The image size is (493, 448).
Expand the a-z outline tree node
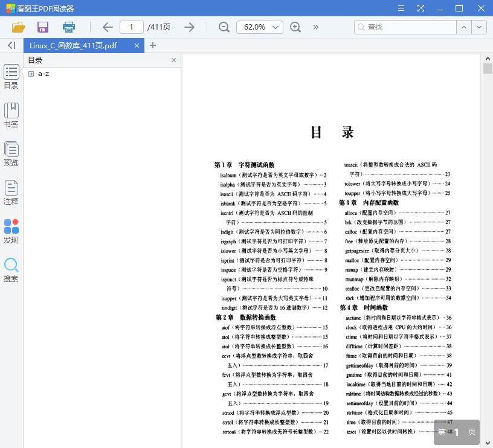click(x=31, y=74)
